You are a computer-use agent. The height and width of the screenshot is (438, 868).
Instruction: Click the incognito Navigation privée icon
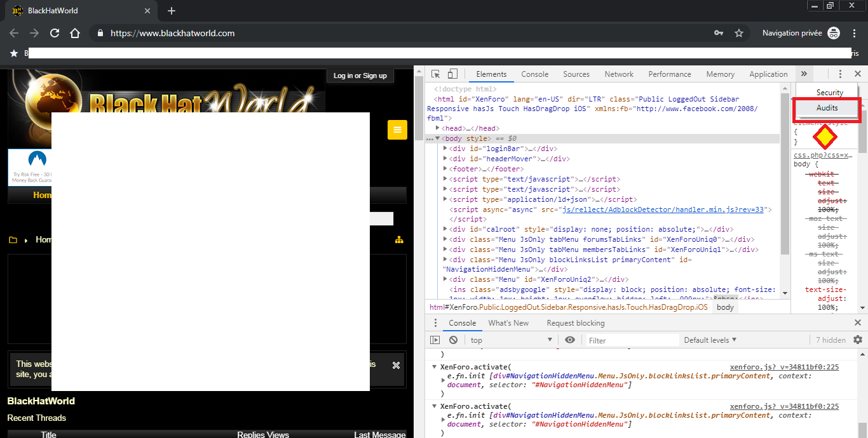tap(834, 33)
